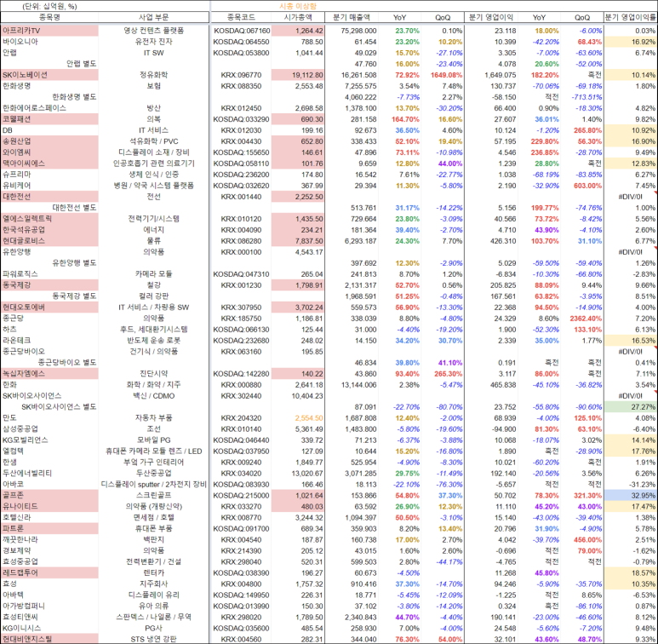
Task: Click stock code KRX:302440
Action: [241, 395]
